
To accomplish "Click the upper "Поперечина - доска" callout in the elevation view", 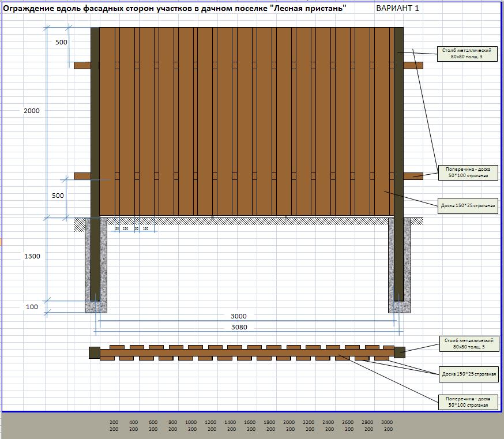I will point(467,172).
